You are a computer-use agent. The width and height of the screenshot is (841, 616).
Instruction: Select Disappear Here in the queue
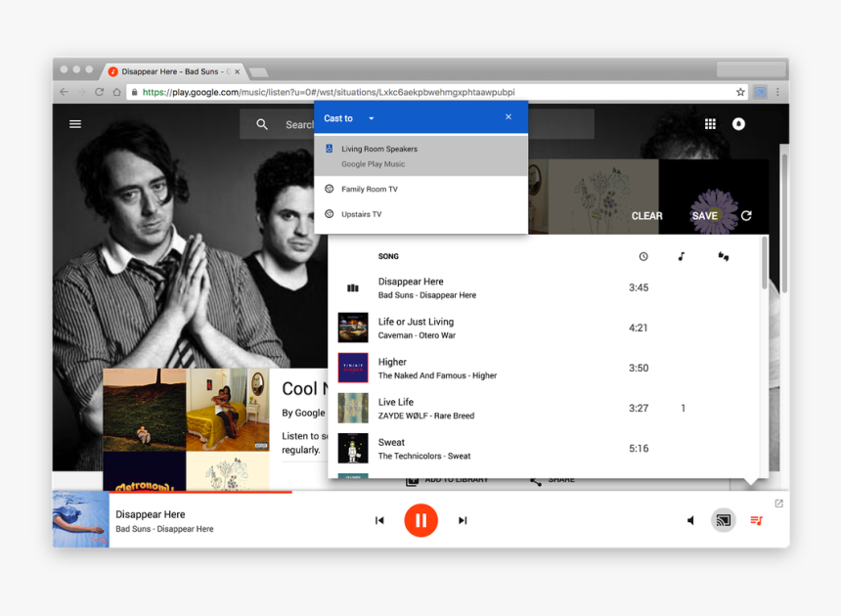544,287
